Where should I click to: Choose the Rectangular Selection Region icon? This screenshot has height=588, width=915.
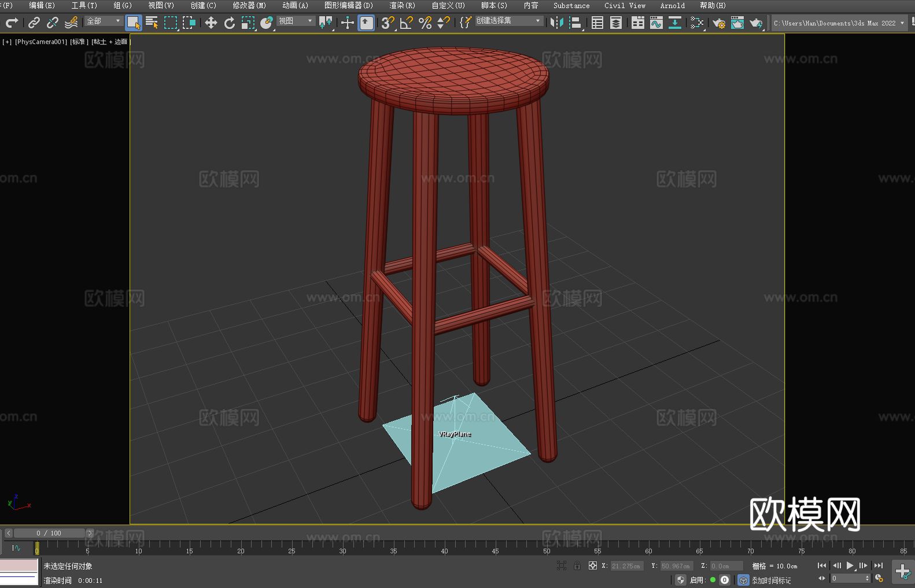coord(171,23)
